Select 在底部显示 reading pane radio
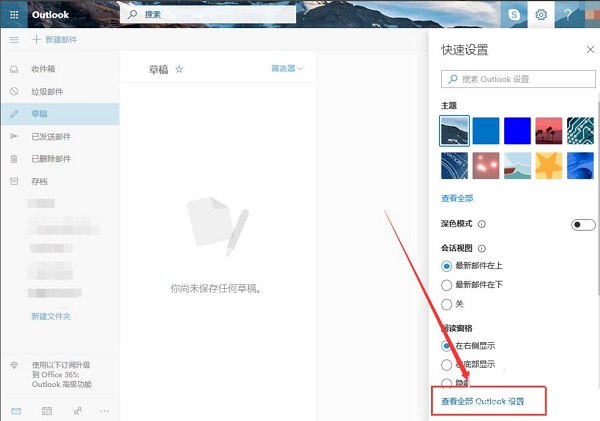 (446, 364)
